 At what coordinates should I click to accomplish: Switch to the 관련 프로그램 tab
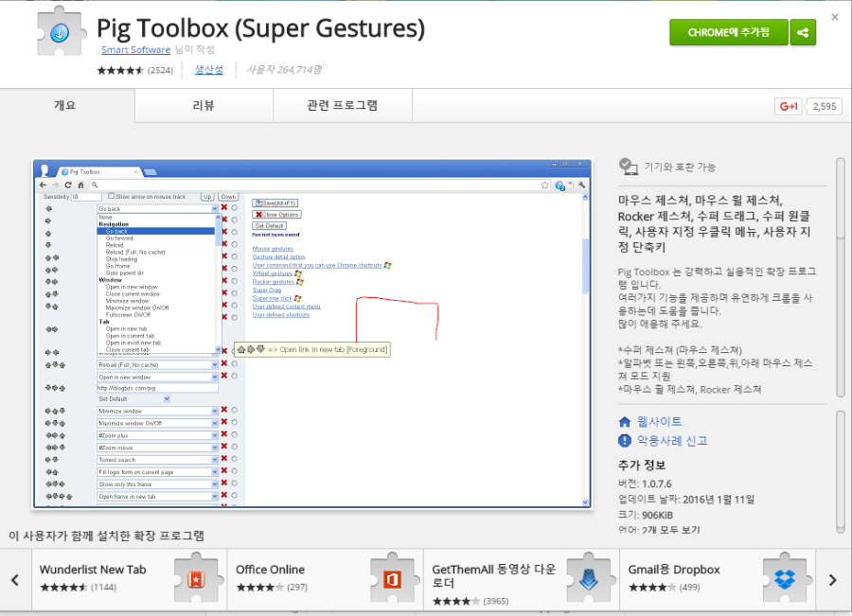point(343,105)
